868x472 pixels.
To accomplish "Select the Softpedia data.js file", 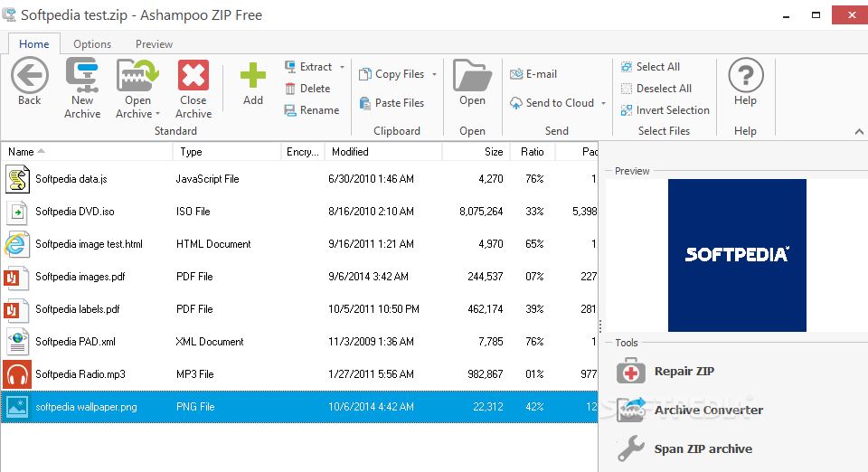I will 299,179.
